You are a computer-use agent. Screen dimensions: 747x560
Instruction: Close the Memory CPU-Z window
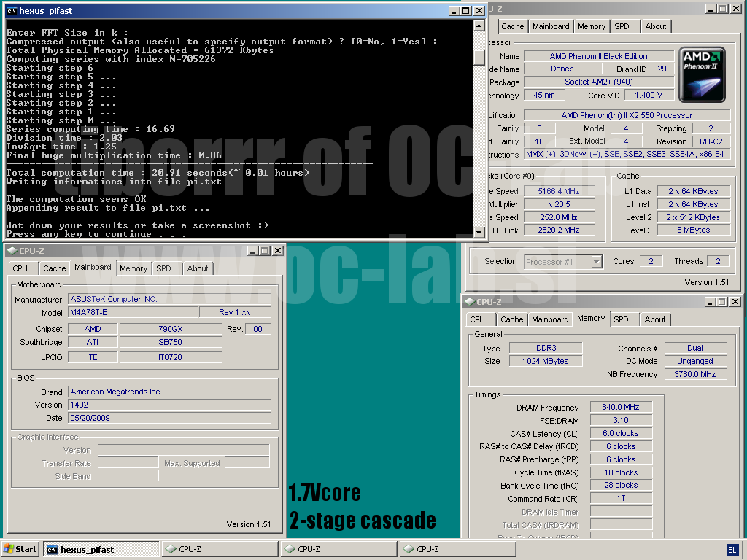[735, 301]
